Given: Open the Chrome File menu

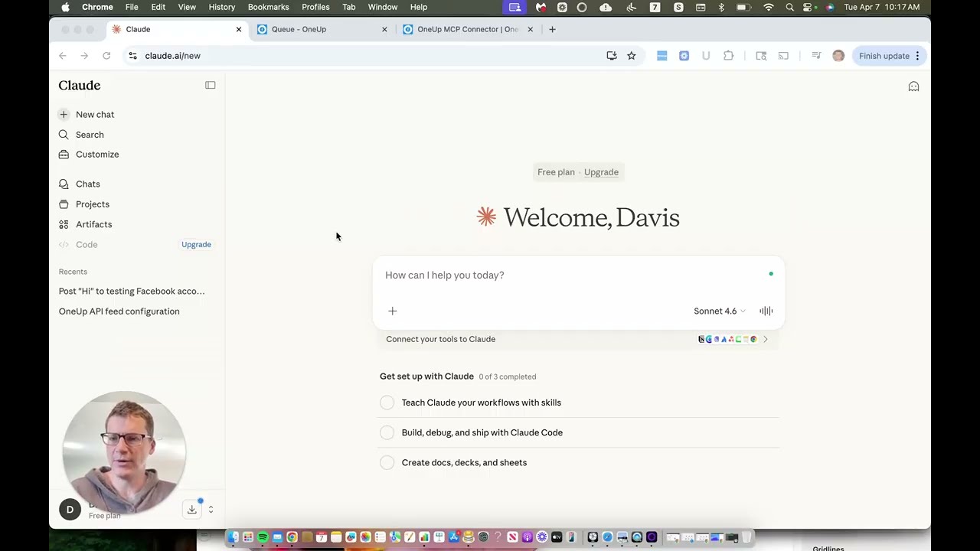Looking at the screenshot, I should click(x=132, y=8).
